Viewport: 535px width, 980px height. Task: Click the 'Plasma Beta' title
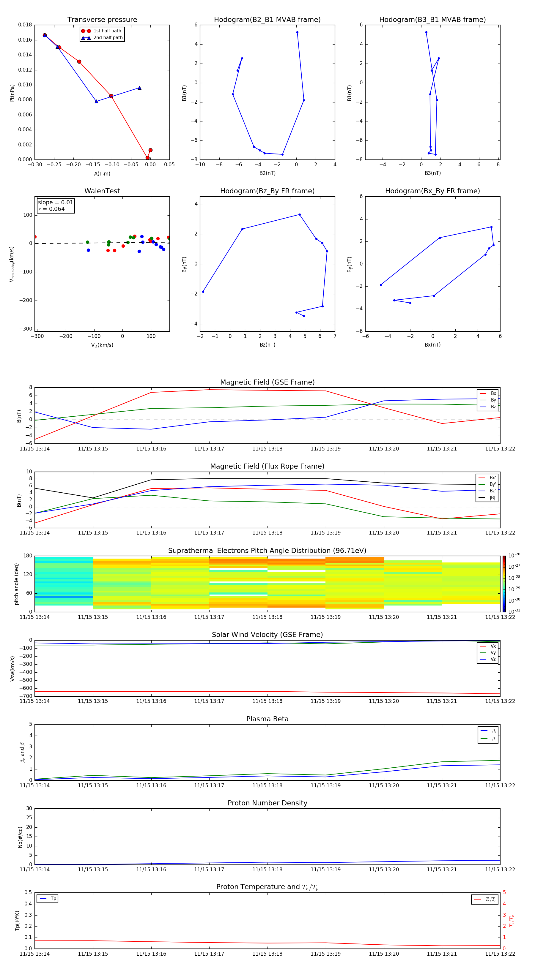click(x=267, y=719)
